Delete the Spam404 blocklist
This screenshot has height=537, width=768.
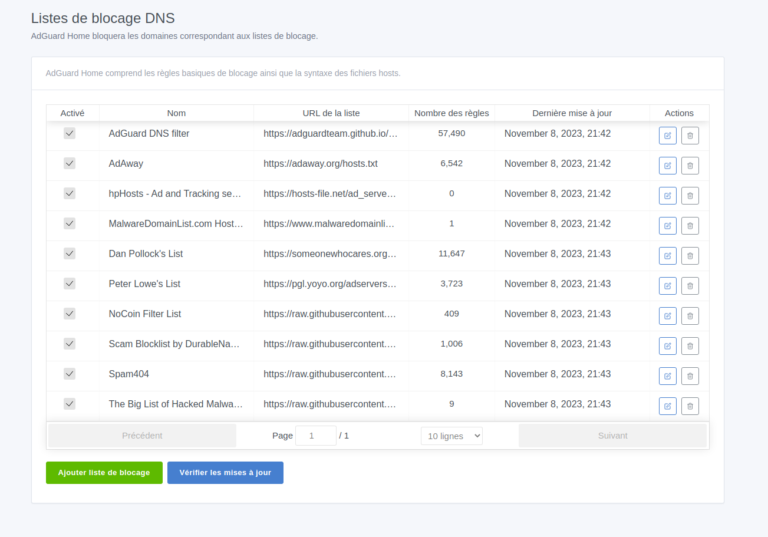[690, 376]
